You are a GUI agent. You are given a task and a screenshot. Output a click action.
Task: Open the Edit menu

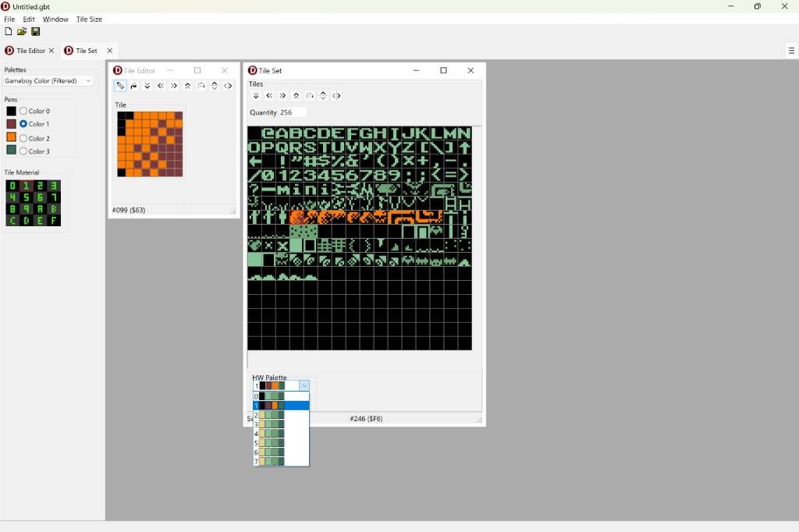pyautogui.click(x=29, y=19)
